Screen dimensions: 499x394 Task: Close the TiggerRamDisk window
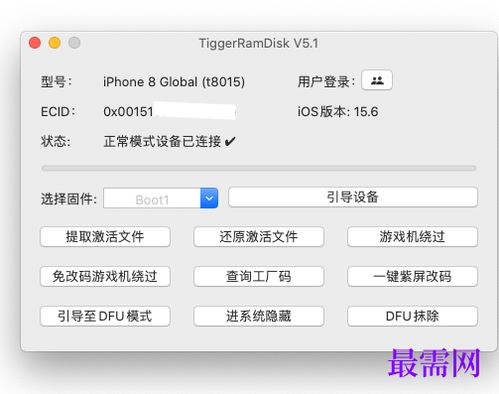[35, 43]
